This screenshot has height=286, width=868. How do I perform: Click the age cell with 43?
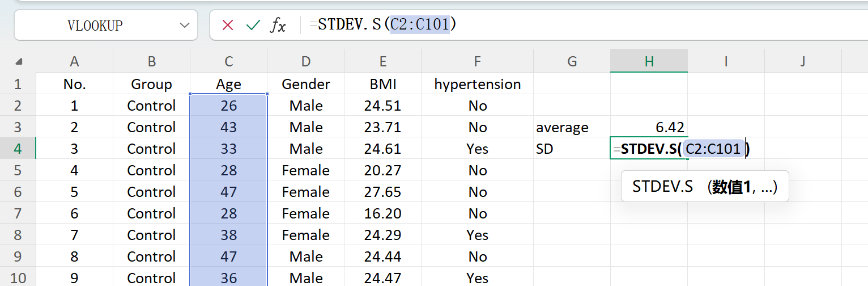pos(229,127)
